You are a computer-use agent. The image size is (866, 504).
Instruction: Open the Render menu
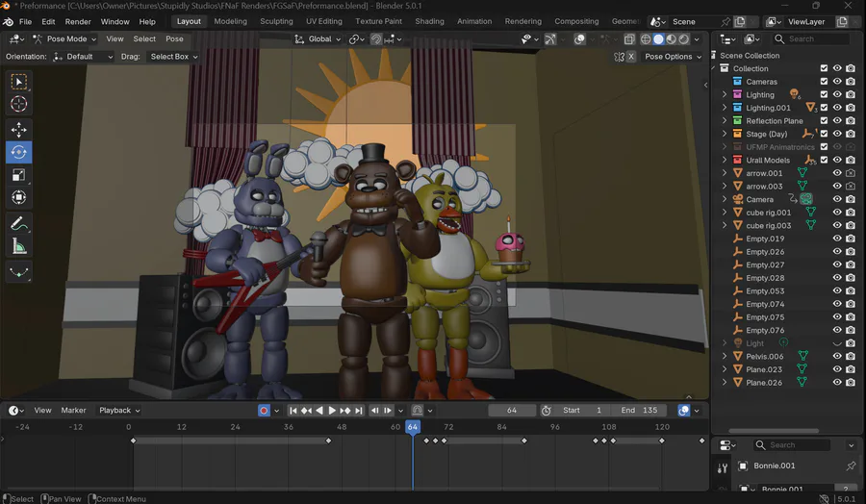tap(78, 21)
